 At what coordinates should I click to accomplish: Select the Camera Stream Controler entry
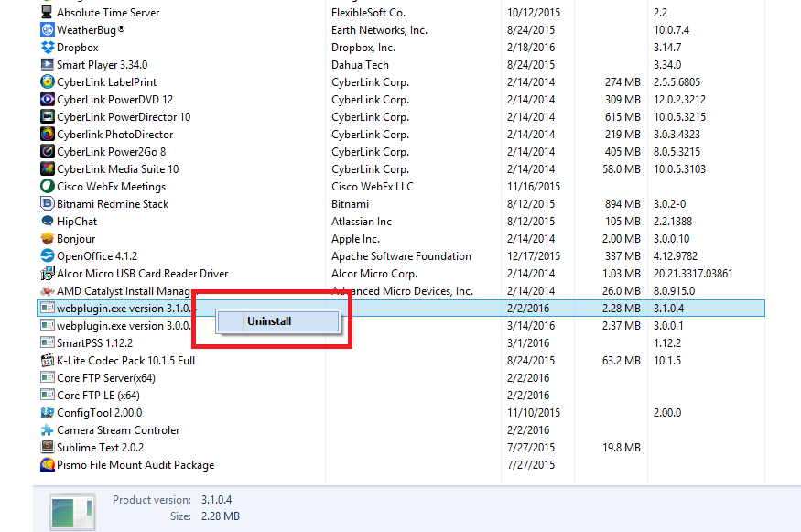coord(118,430)
